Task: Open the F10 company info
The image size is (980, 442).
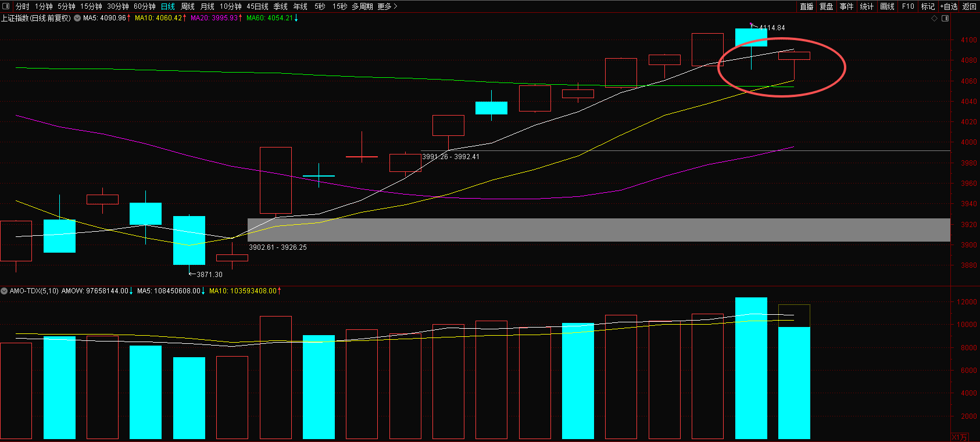Action: (x=908, y=6)
